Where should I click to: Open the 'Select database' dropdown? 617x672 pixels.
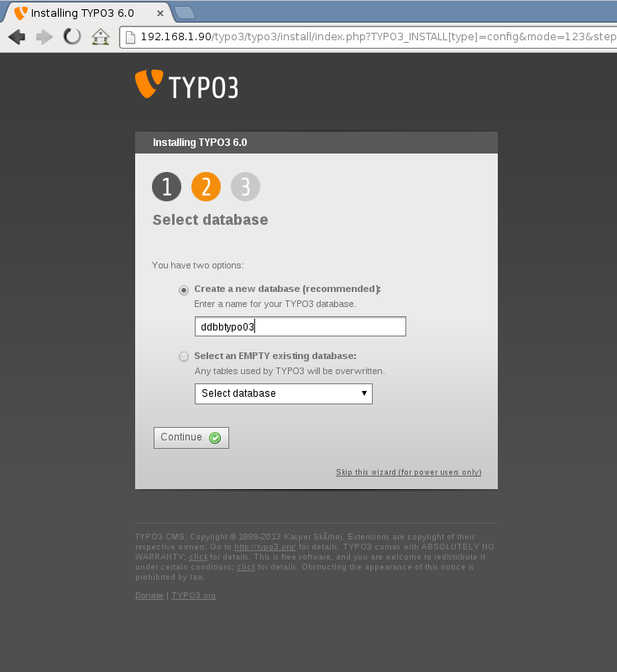(x=283, y=393)
